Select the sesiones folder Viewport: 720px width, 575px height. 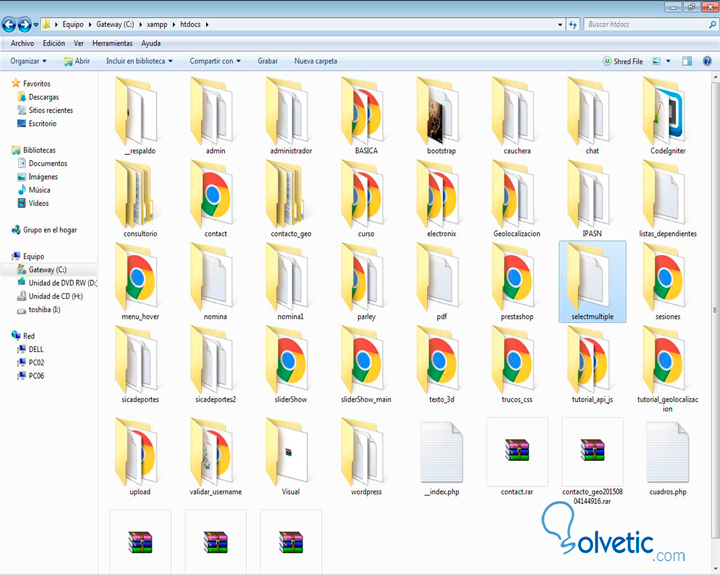tap(668, 282)
